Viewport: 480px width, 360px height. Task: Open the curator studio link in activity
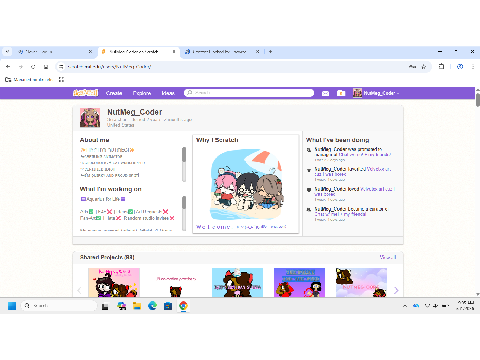340,214
